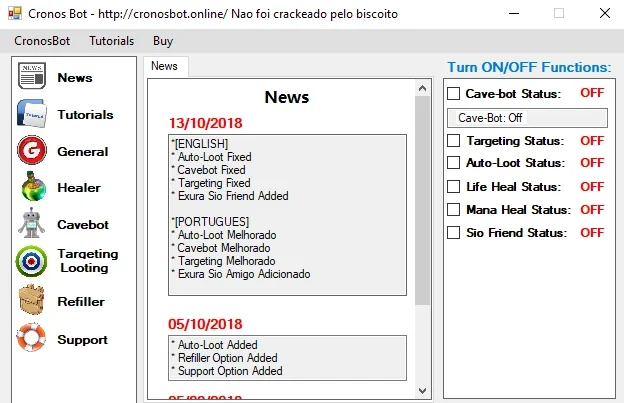Open the CronosBot menu
This screenshot has height=403, width=624.
pyautogui.click(x=42, y=41)
